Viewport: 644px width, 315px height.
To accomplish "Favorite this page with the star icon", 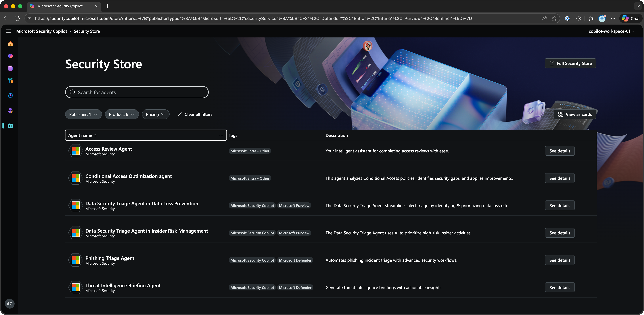I will click(x=554, y=18).
